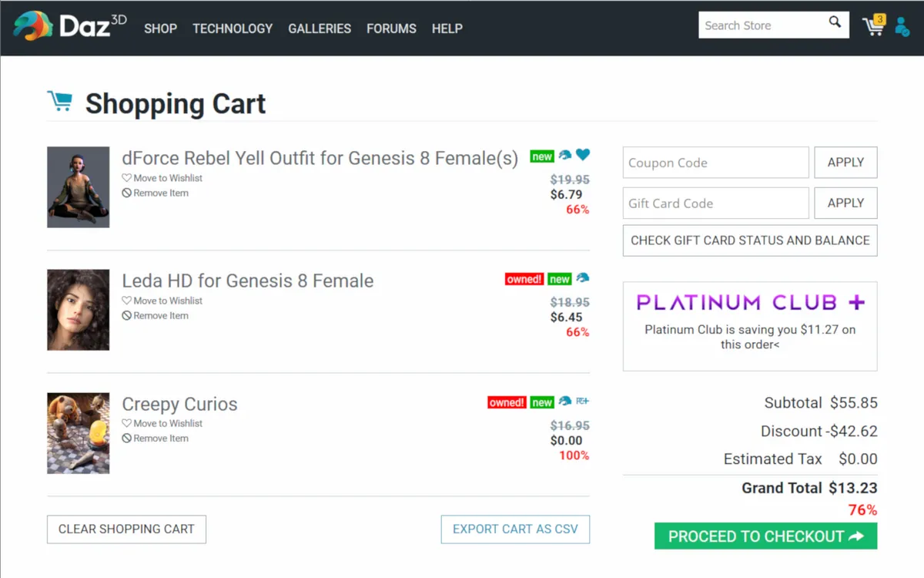
Task: Click the shopping cart icon beside the page title
Action: click(61, 101)
